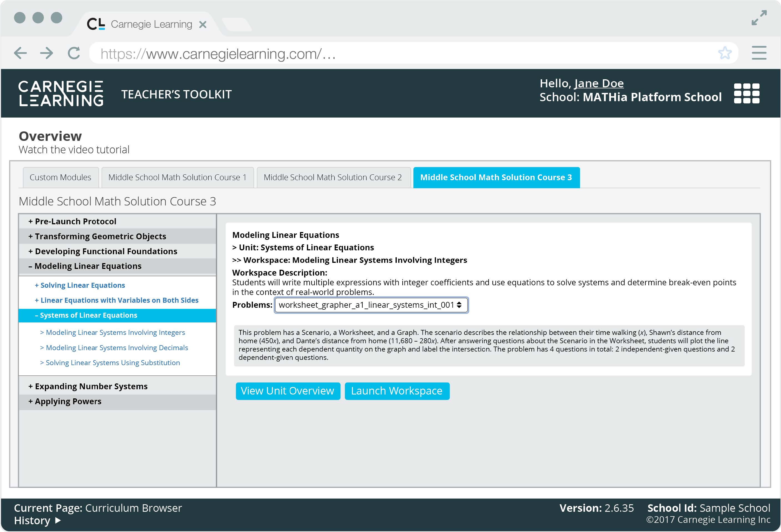
Task: Open the browser hamburger menu
Action: pos(759,53)
